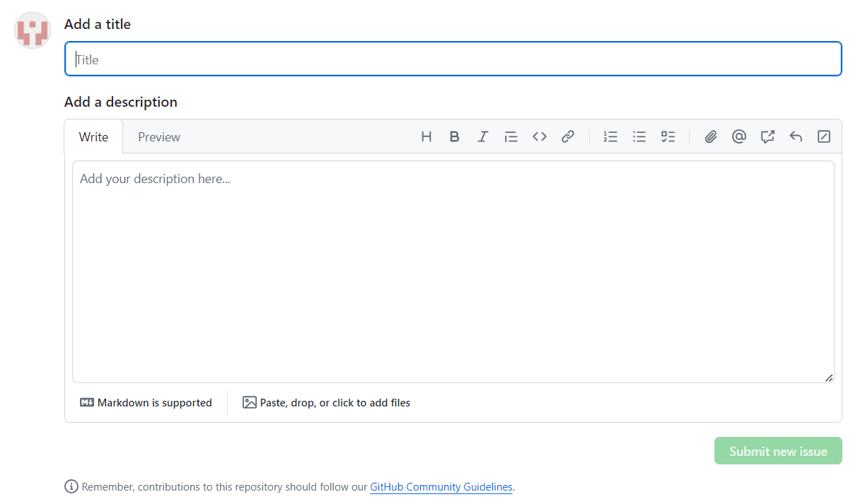The height and width of the screenshot is (504, 853).
Task: Switch to the Preview tab
Action: (x=158, y=136)
